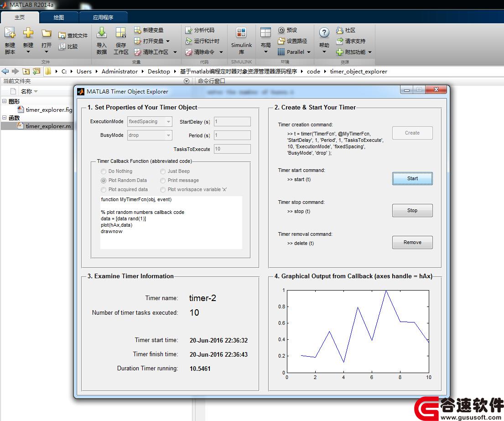
Task: Click Desktop in the address path
Action: coord(159,71)
